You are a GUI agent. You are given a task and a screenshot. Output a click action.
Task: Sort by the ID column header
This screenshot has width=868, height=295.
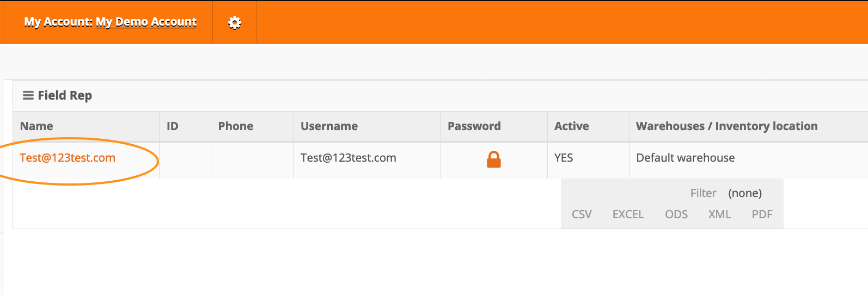click(x=172, y=126)
